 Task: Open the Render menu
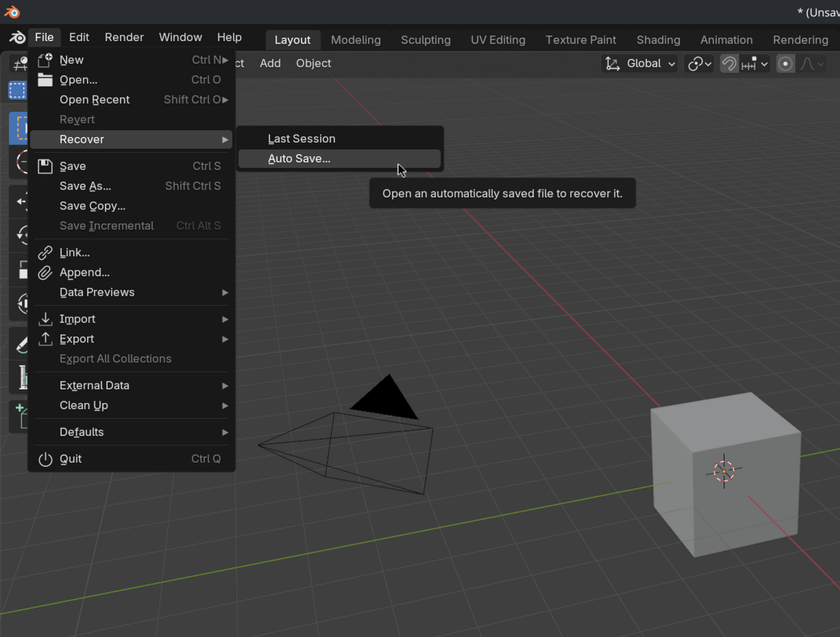124,38
